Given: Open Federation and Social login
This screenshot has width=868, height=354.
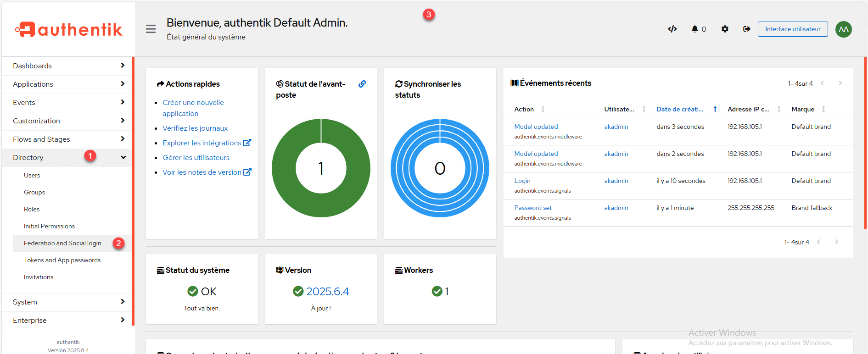Looking at the screenshot, I should (62, 243).
